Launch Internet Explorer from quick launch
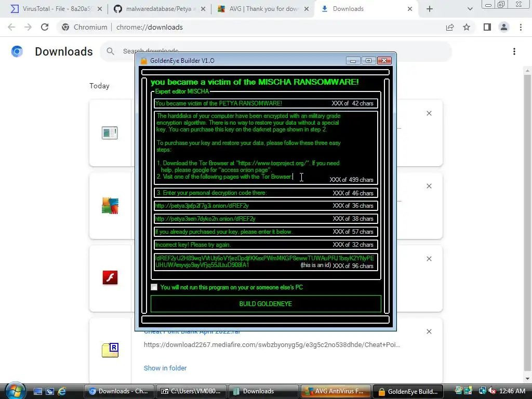Image resolution: width=532 pixels, height=399 pixels. [62, 391]
